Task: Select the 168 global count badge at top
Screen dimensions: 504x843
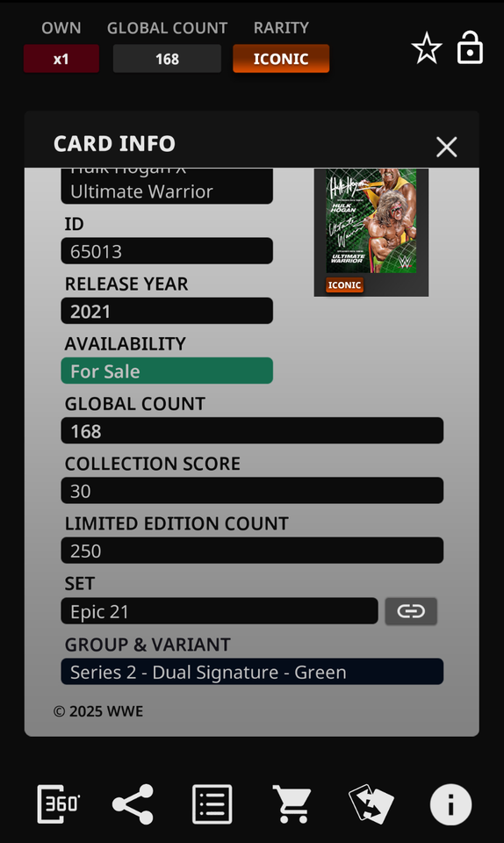Action: 167,59
